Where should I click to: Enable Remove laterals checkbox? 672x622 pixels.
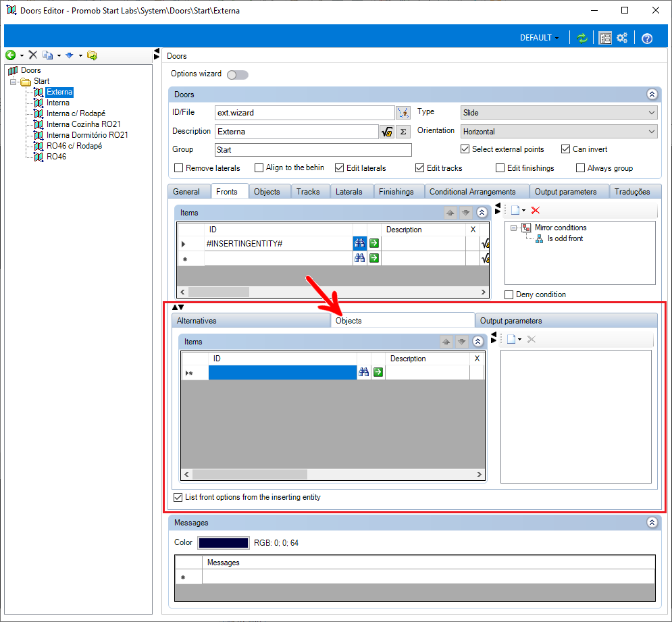tap(179, 168)
